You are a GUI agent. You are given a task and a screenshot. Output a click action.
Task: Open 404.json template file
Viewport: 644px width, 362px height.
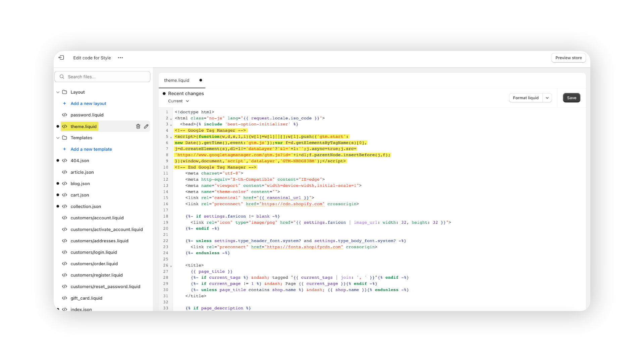point(80,161)
